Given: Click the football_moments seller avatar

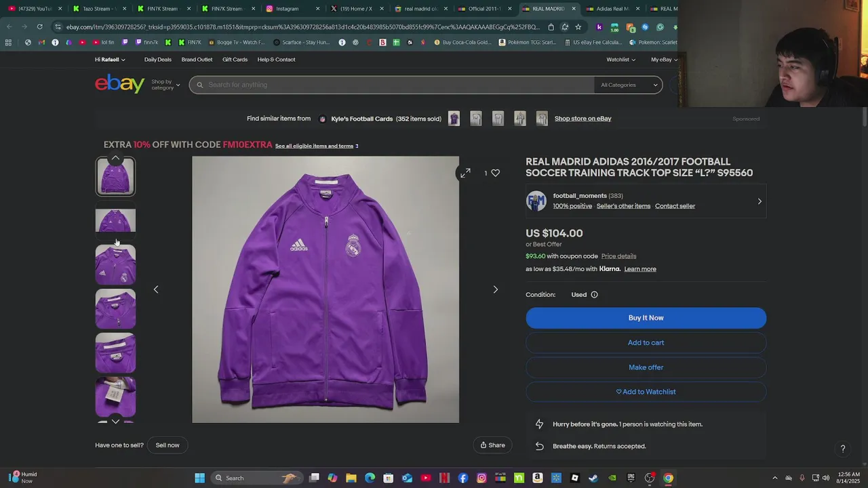Looking at the screenshot, I should click(x=536, y=201).
